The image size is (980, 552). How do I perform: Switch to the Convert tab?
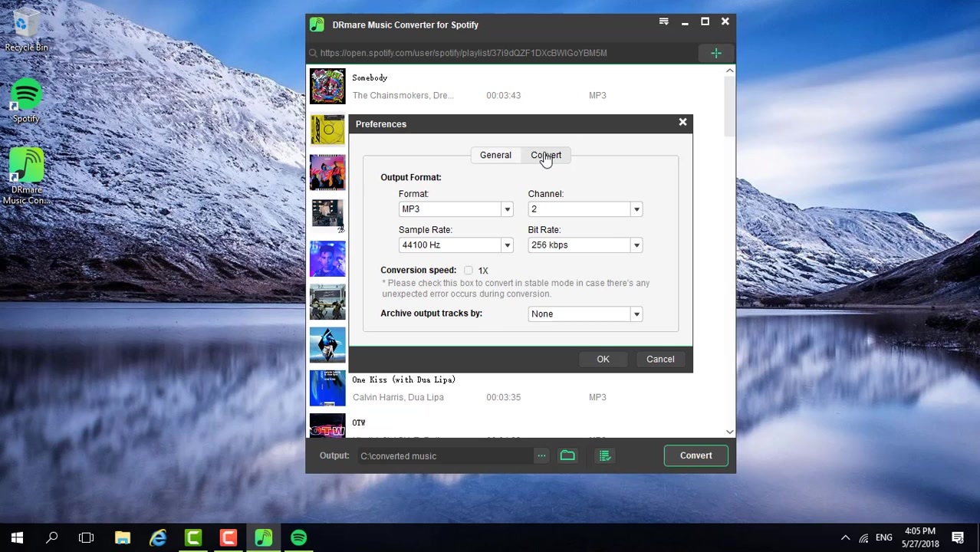[546, 155]
